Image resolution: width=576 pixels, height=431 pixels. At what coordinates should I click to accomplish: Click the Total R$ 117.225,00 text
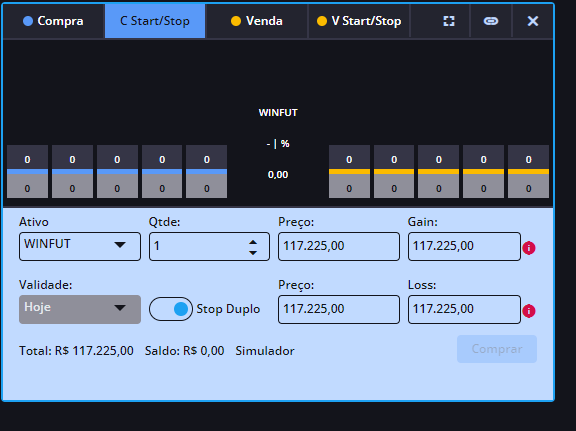(x=76, y=351)
